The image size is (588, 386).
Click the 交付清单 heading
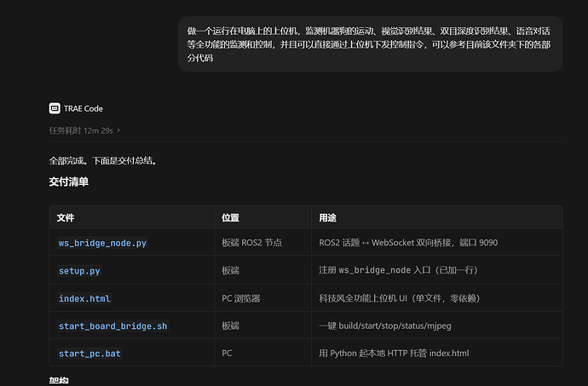69,182
